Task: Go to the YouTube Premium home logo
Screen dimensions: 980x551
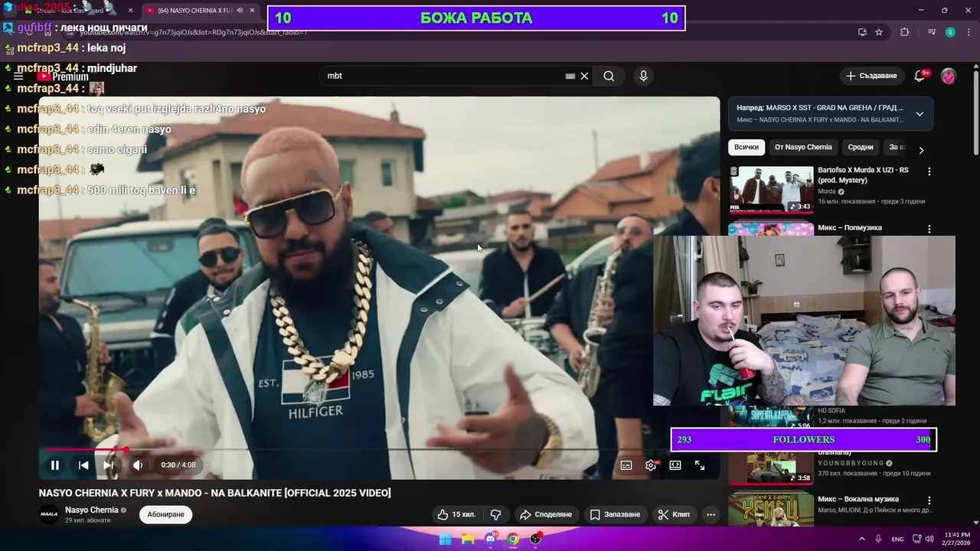Action: coord(64,77)
